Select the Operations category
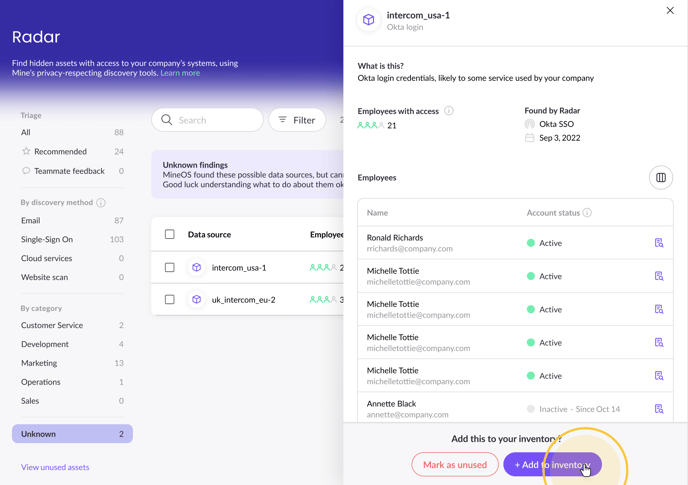This screenshot has height=485, width=688. [72, 382]
